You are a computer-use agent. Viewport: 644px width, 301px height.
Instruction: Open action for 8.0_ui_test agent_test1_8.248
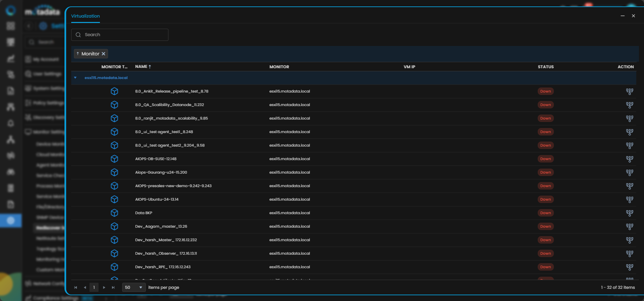pos(629,132)
